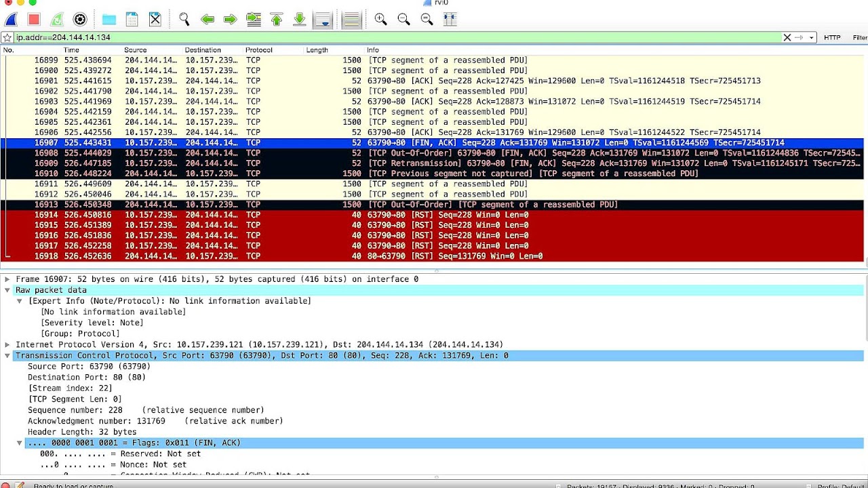Open display filter history dropdown
Screen dimensions: 868x488
pyautogui.click(x=811, y=37)
